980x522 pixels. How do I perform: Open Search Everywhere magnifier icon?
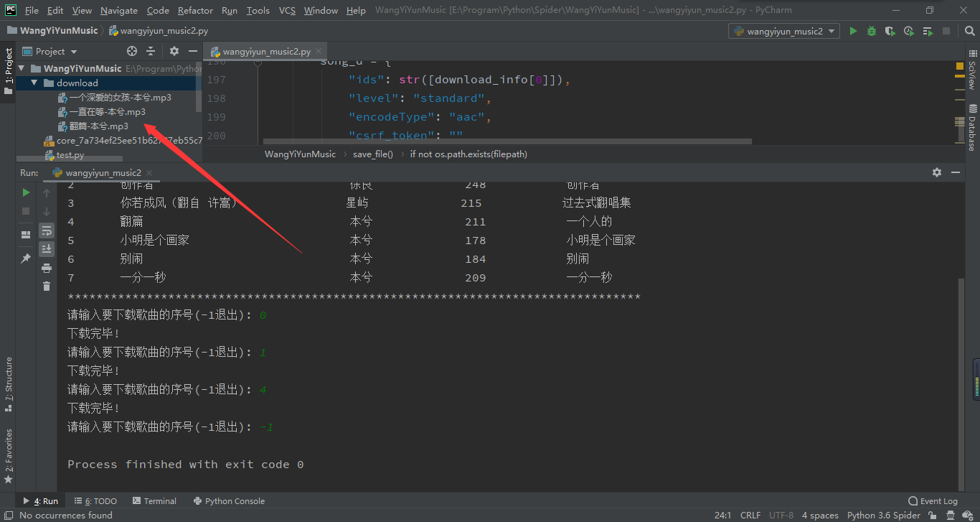(969, 31)
